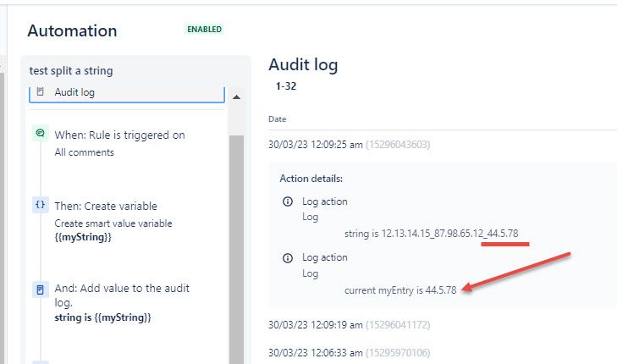Click the {{myString}} smart value variable text
This screenshot has width=617, height=364.
tap(83, 237)
